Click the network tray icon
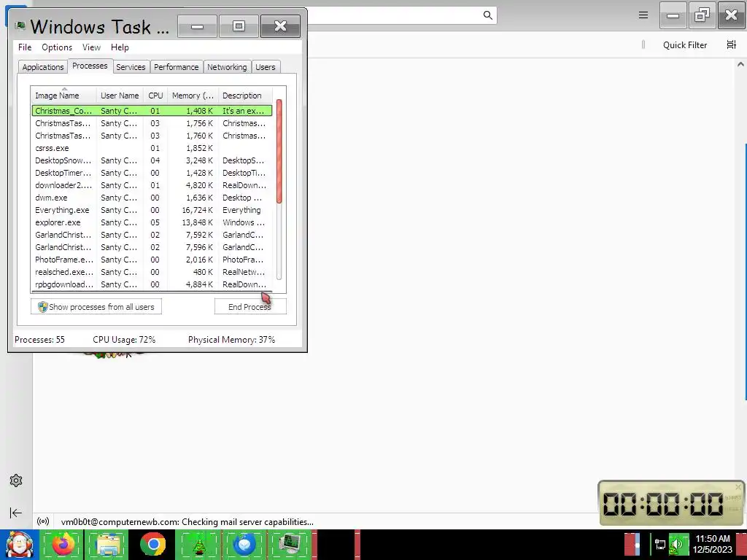 pyautogui.click(x=659, y=545)
